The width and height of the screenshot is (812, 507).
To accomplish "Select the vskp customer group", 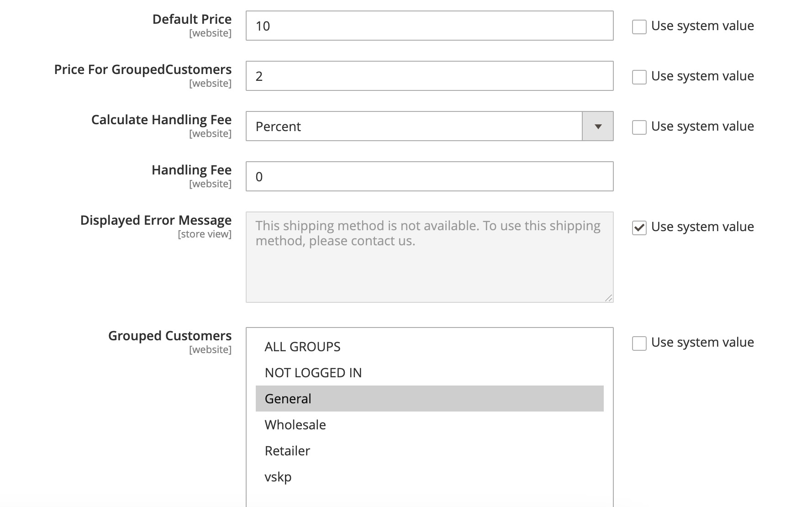I will (x=278, y=477).
